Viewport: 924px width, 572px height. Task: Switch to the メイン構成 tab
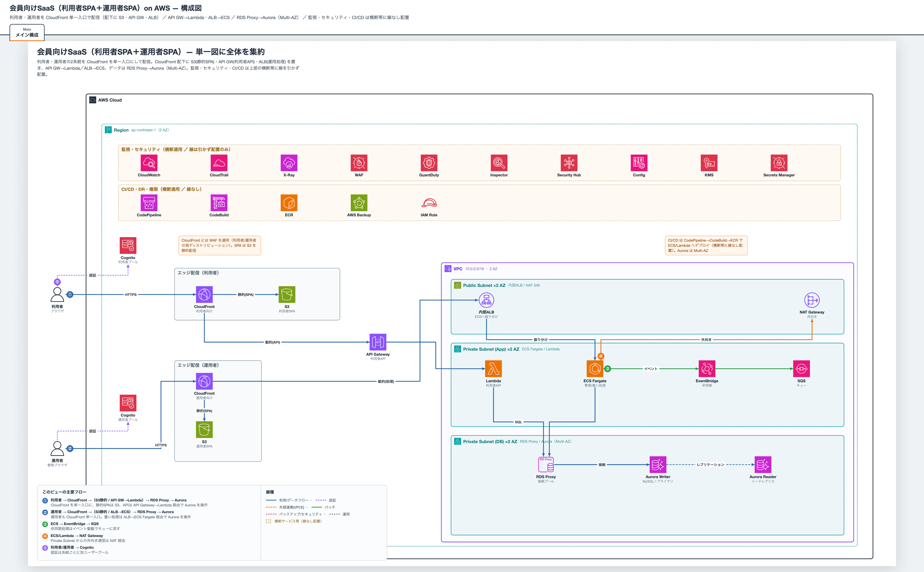click(27, 32)
